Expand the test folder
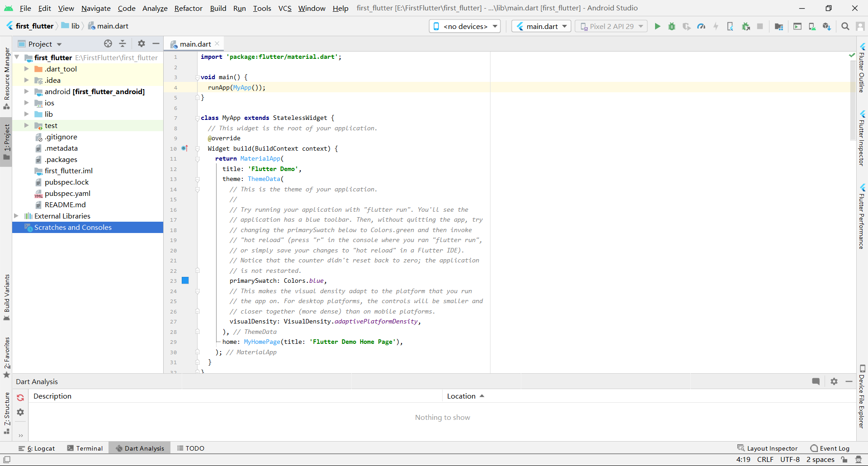The width and height of the screenshot is (868, 466). (26, 125)
